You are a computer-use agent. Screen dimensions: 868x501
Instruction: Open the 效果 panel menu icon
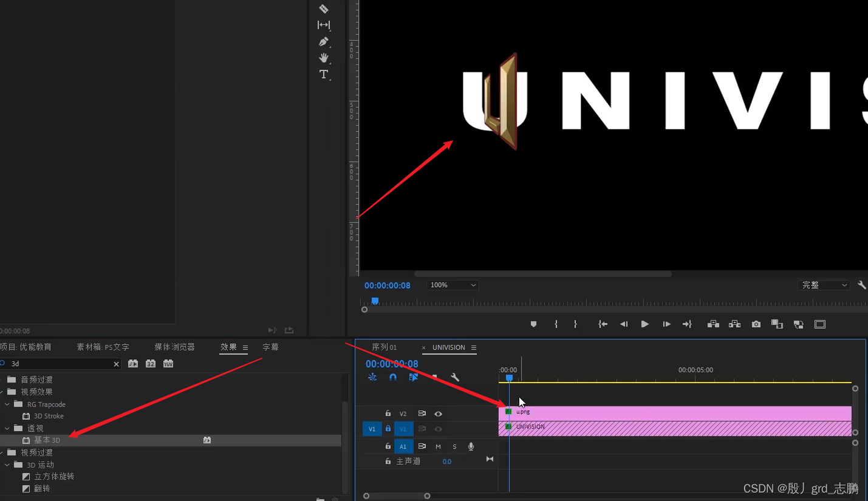point(245,348)
